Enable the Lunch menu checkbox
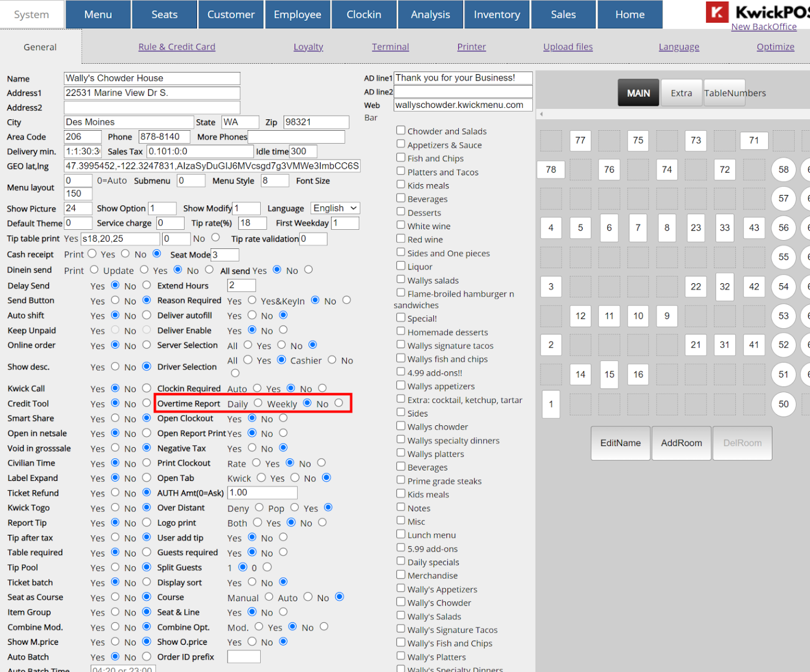 point(401,534)
